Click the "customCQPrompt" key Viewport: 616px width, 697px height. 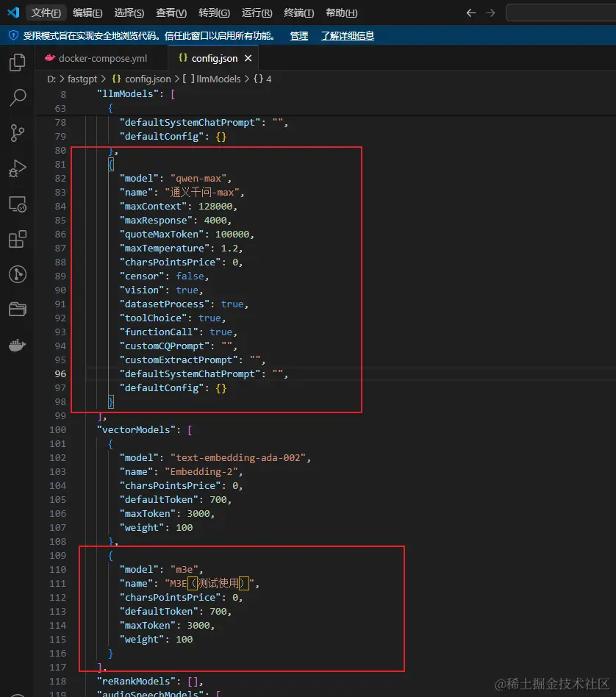click(165, 346)
